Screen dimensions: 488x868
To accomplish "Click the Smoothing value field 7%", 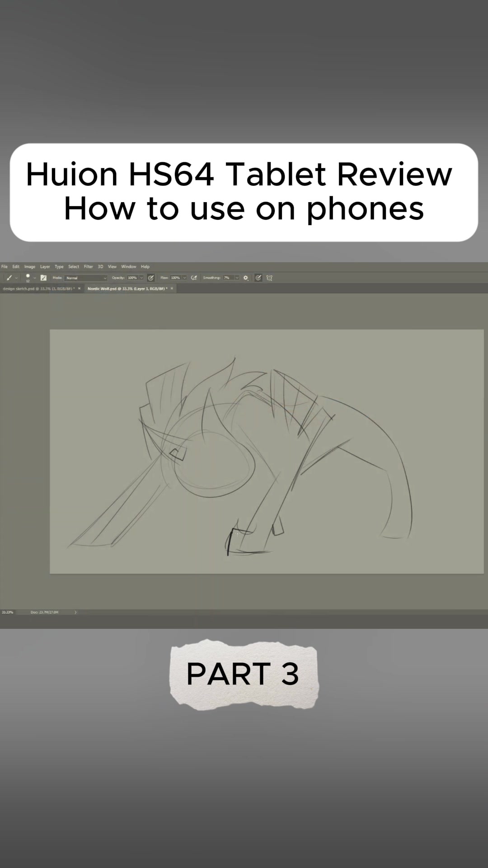I will (x=228, y=278).
